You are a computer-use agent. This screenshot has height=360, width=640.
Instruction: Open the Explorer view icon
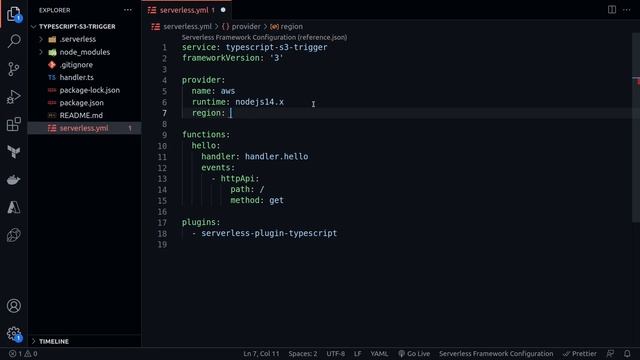click(x=14, y=14)
